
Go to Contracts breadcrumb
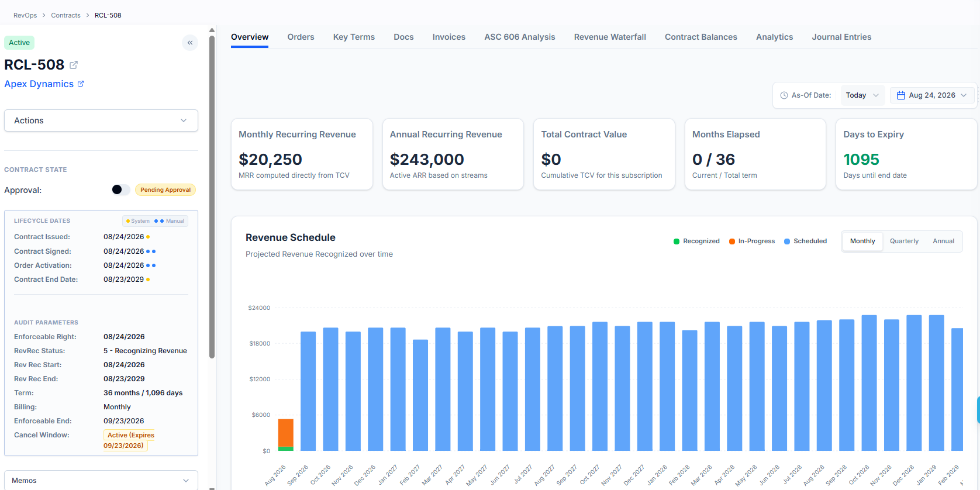65,15
